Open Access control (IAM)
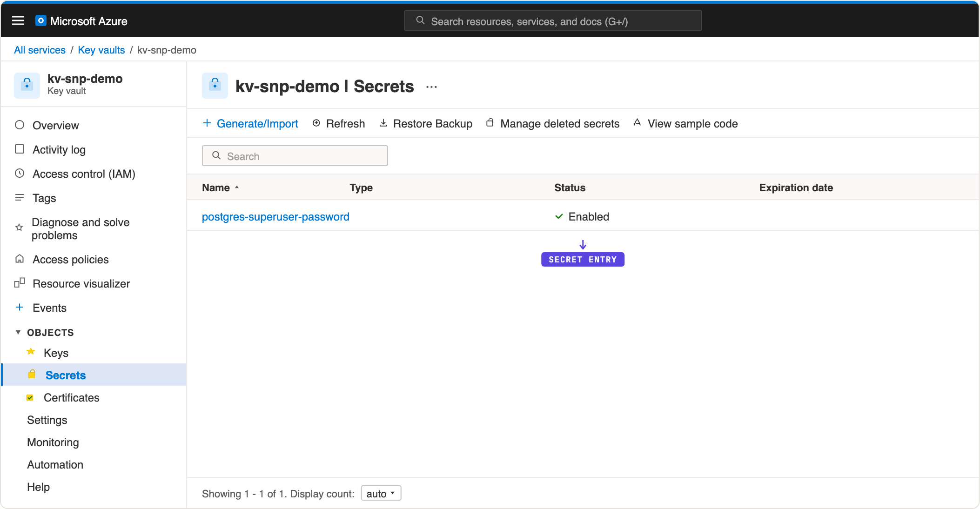Viewport: 980px width, 509px height. pos(84,174)
